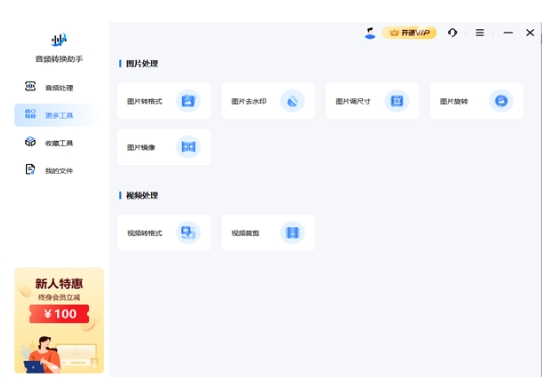Open the 图片转格式 tool card

[x=164, y=101]
